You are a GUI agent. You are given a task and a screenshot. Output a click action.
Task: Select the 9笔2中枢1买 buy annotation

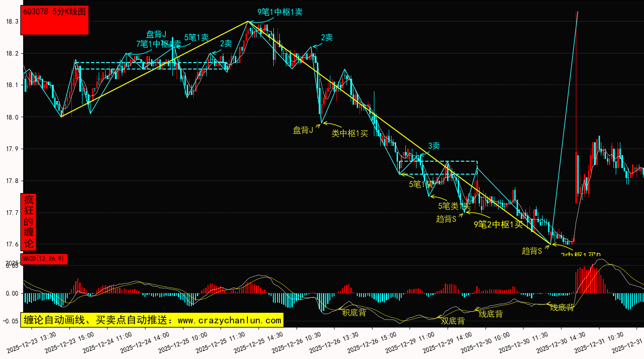(x=498, y=225)
